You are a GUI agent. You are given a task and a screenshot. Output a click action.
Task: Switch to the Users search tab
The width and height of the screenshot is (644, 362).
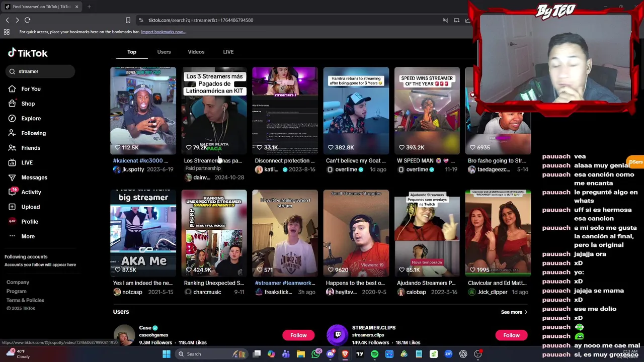(164, 52)
